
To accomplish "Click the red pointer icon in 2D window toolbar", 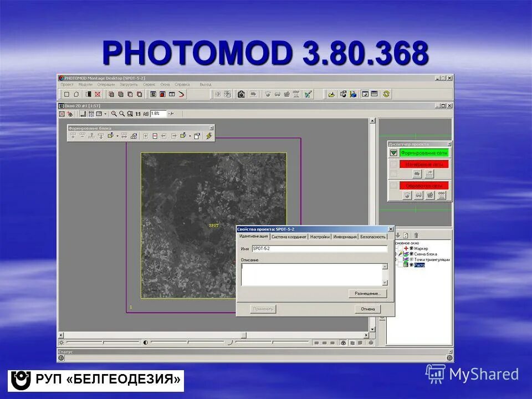I will point(70,114).
